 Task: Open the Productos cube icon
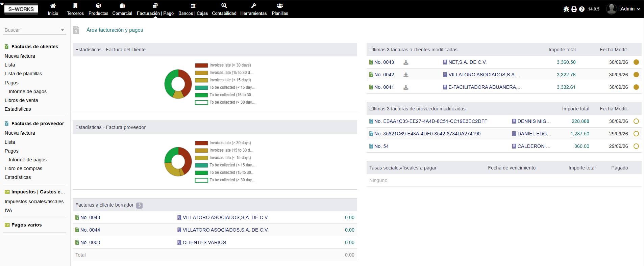click(x=98, y=6)
